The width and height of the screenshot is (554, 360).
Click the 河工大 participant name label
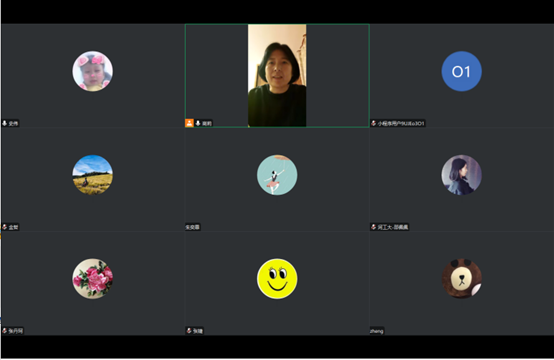click(x=393, y=227)
